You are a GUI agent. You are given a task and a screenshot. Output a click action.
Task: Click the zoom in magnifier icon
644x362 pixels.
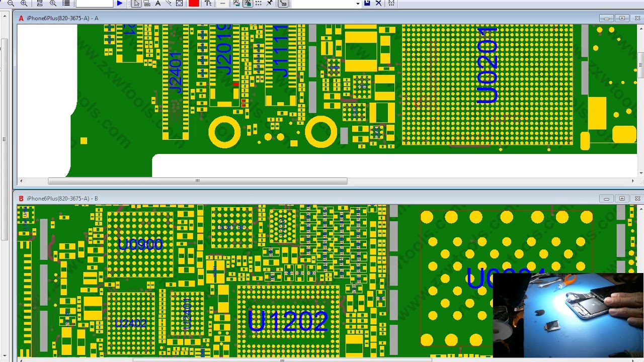(24, 3)
